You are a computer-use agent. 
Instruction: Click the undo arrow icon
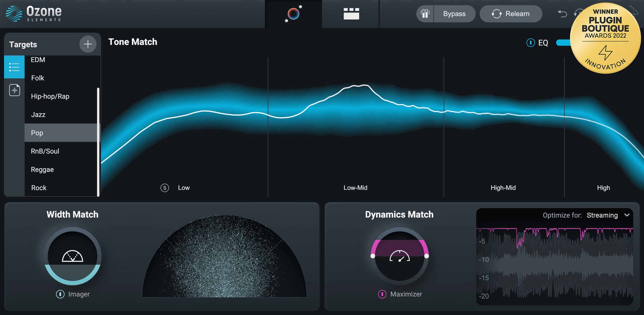pyautogui.click(x=562, y=13)
